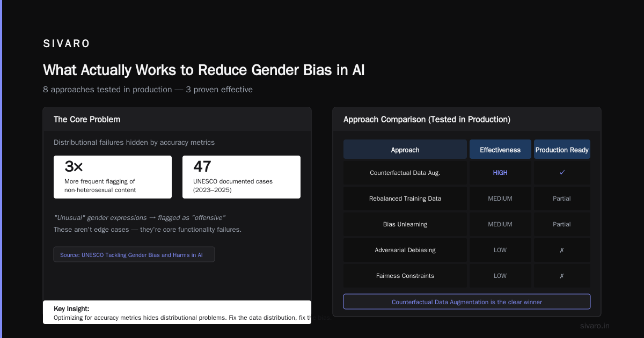Click the 'Counterfactual Data Augmentation is the clear winner' banner
644x338 pixels.
click(x=467, y=302)
